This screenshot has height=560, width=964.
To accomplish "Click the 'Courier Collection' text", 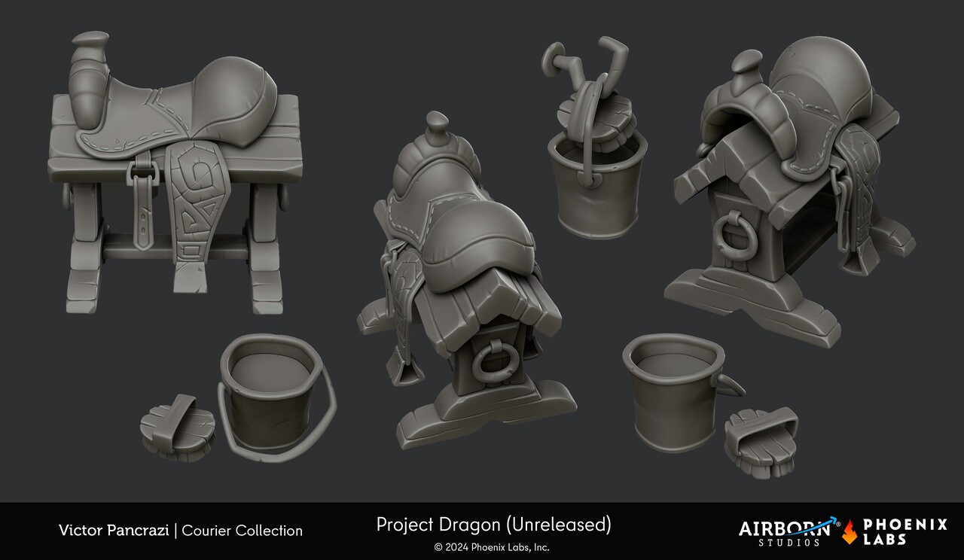I will (243, 531).
